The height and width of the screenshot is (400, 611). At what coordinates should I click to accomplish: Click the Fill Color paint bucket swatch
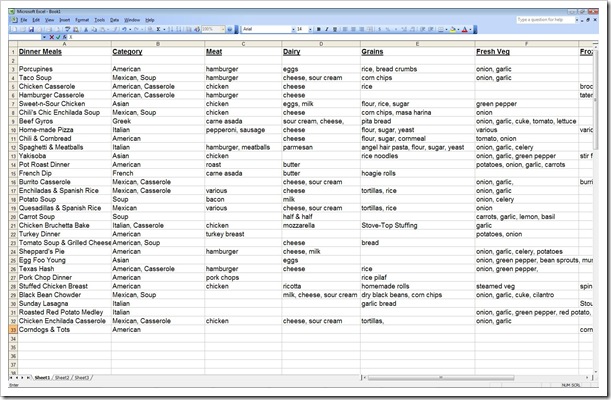(x=453, y=29)
